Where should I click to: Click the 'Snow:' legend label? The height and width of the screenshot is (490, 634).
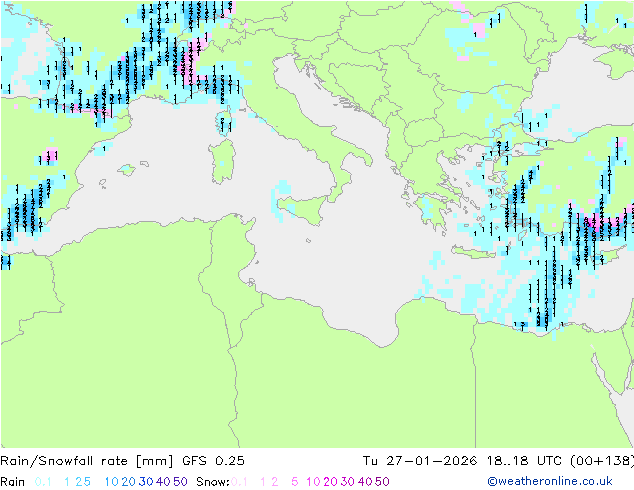pyautogui.click(x=213, y=482)
